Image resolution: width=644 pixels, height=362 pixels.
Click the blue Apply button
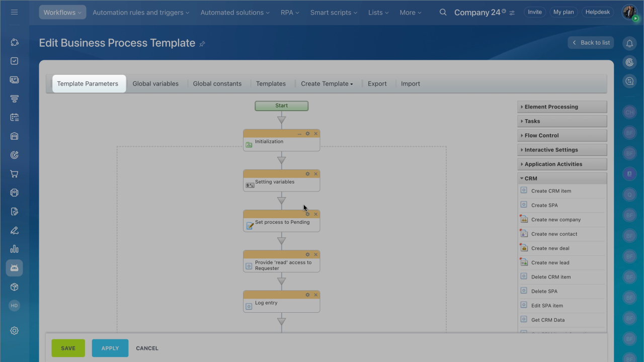pyautogui.click(x=110, y=348)
